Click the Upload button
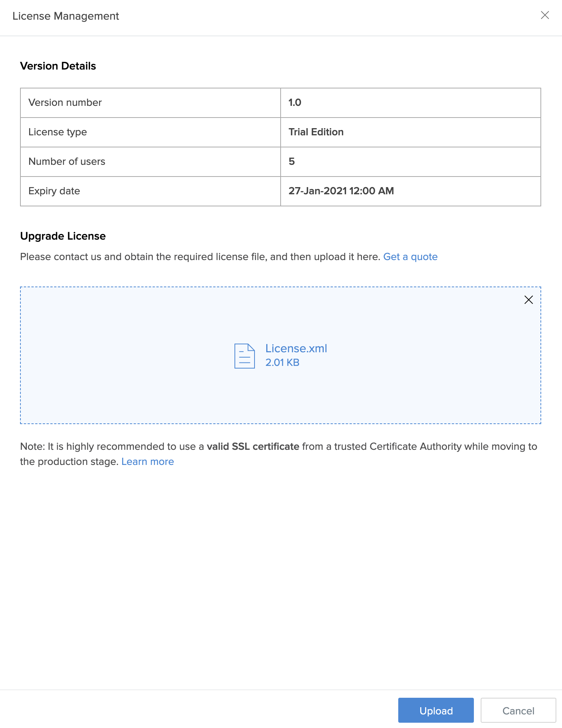 pos(436,711)
